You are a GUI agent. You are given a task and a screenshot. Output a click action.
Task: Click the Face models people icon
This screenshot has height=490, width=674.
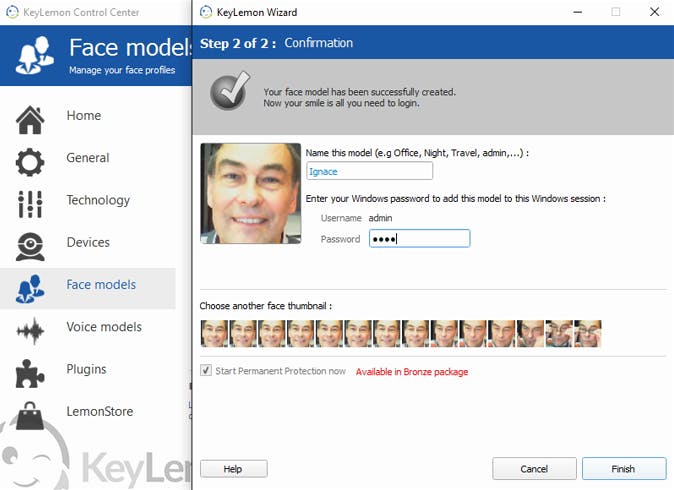click(30, 288)
